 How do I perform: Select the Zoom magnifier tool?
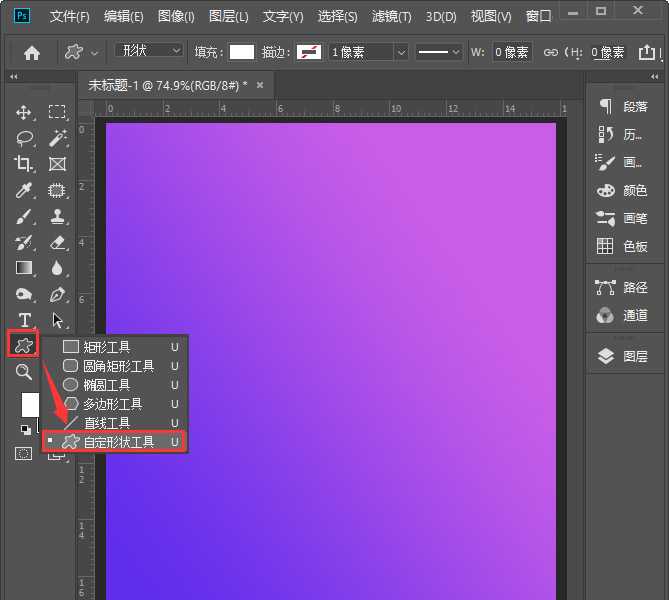pos(24,371)
